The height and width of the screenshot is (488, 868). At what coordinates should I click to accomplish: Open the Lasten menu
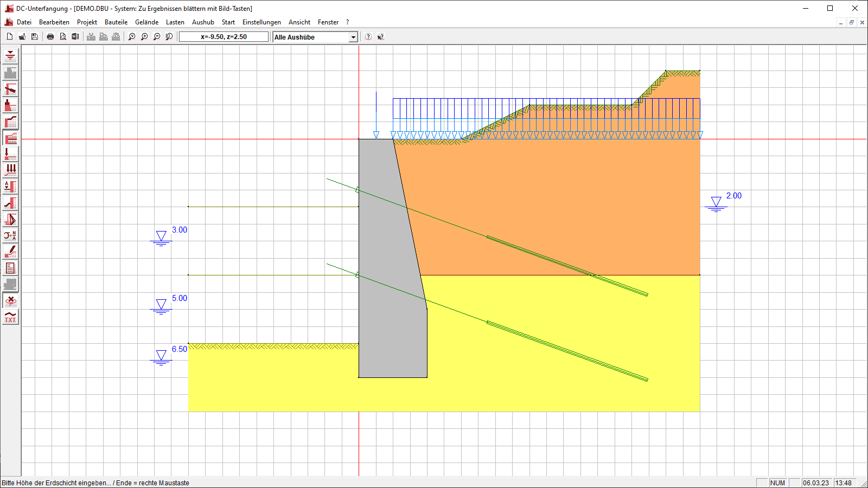click(175, 22)
